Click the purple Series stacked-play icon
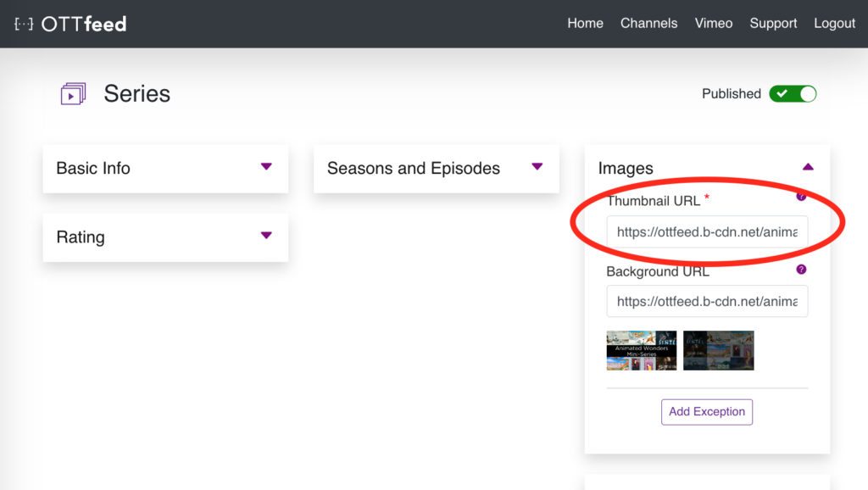Image resolution: width=868 pixels, height=490 pixels. 73,93
